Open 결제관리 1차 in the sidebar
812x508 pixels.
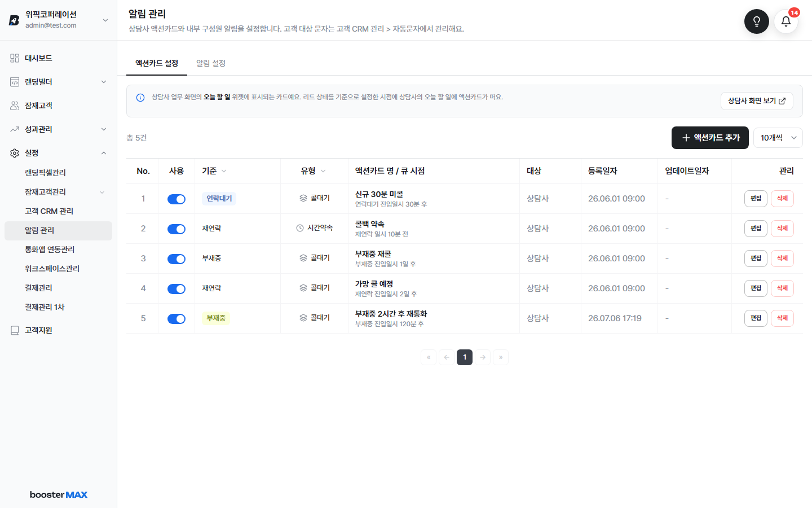tap(58, 307)
